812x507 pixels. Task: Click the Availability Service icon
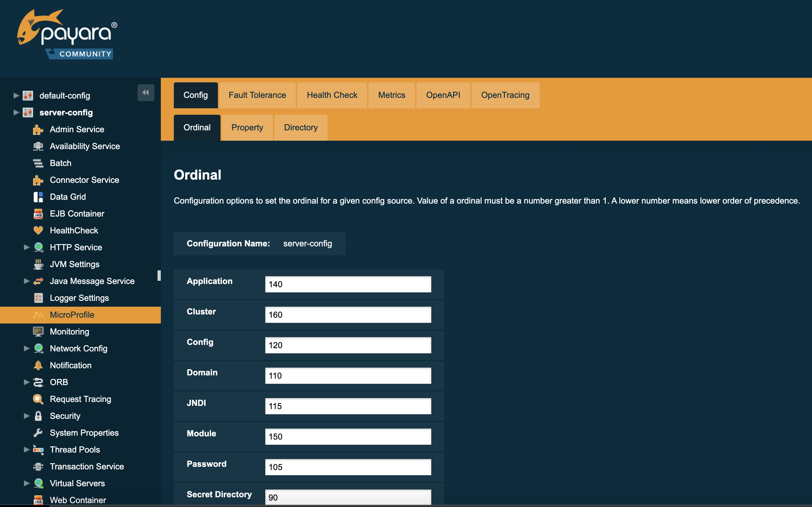click(38, 146)
